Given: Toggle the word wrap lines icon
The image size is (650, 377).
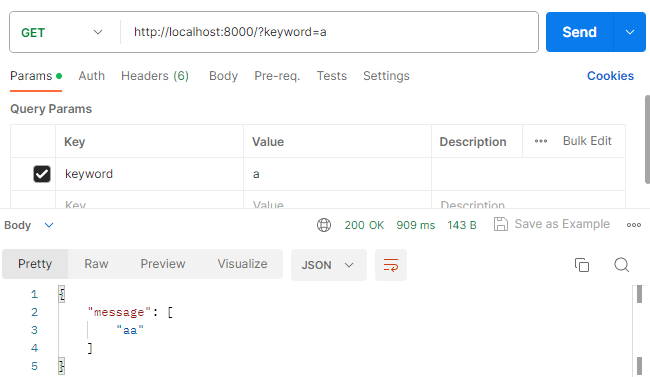Looking at the screenshot, I should click(390, 265).
